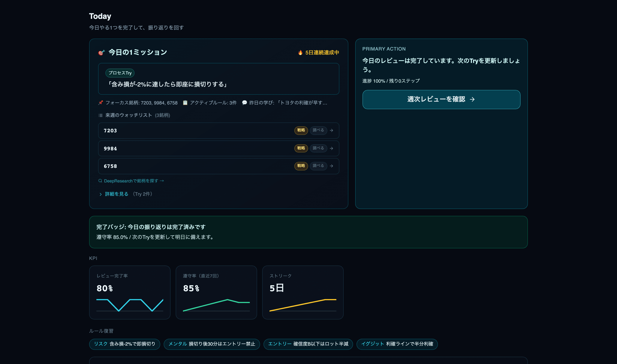Click the Today page heading

point(100,16)
